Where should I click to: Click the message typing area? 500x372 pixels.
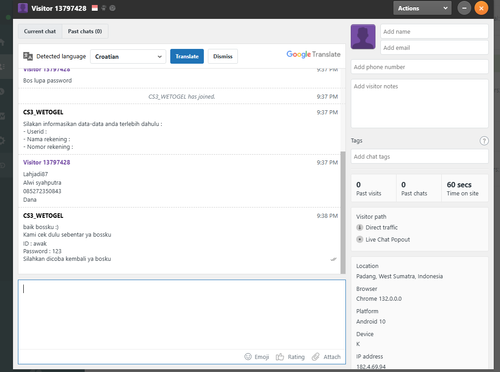point(182,314)
